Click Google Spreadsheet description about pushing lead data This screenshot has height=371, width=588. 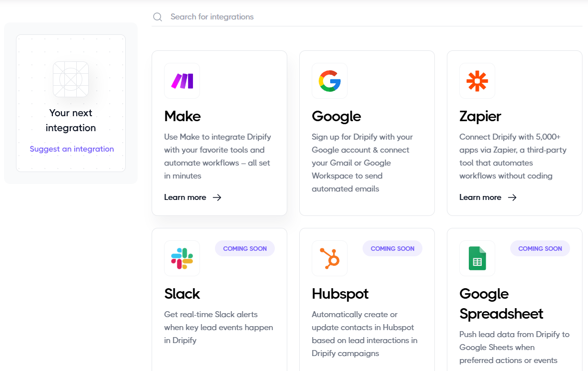click(x=515, y=347)
